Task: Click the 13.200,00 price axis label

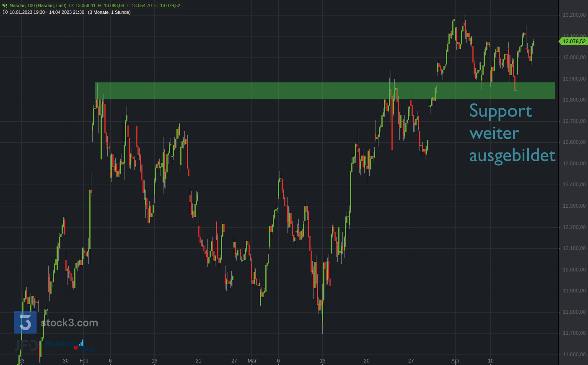Action: (574, 15)
